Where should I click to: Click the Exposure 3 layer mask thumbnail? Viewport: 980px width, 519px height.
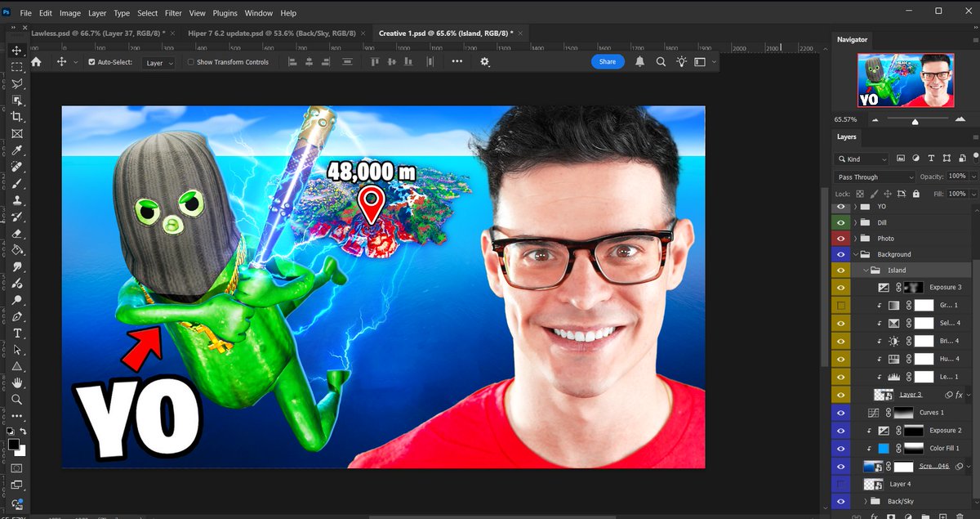tap(912, 287)
